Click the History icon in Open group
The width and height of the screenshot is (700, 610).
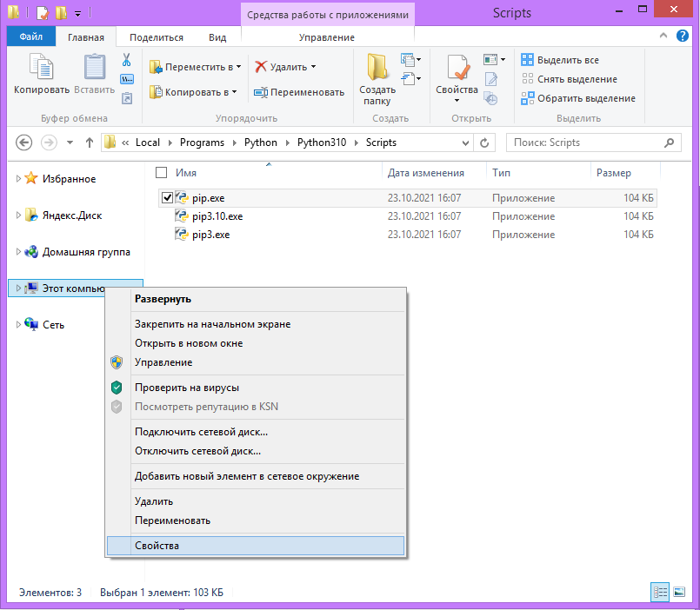(491, 98)
